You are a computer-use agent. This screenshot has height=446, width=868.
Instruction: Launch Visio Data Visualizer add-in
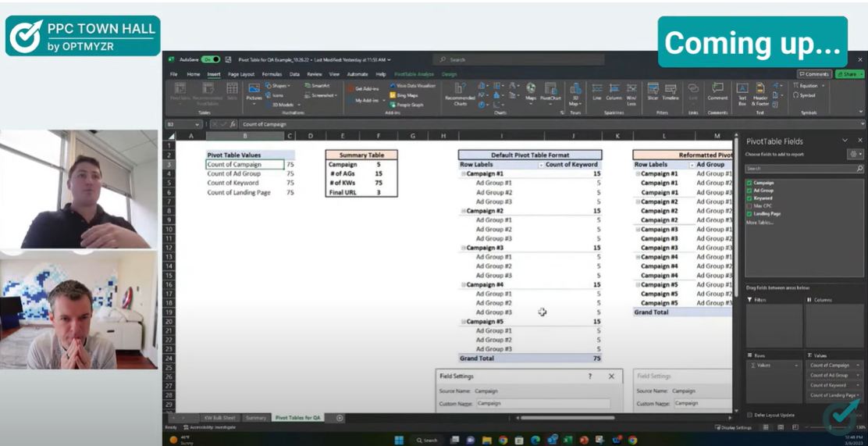[412, 86]
